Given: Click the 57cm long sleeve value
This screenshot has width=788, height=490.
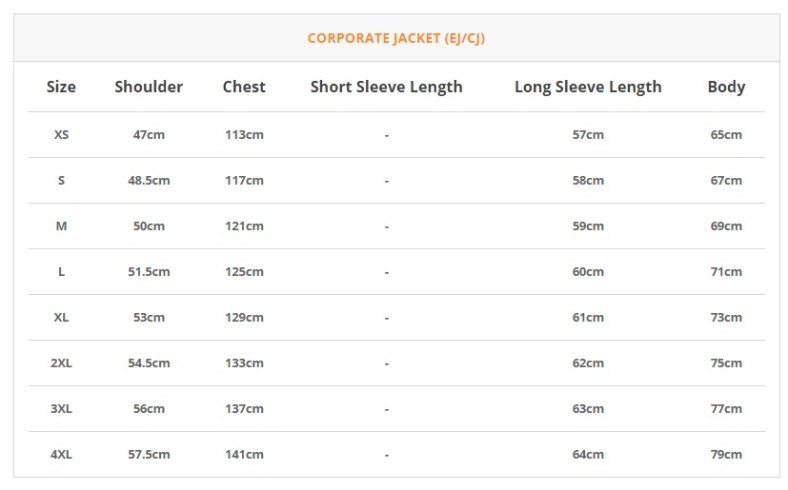Looking at the screenshot, I should click(x=588, y=134).
